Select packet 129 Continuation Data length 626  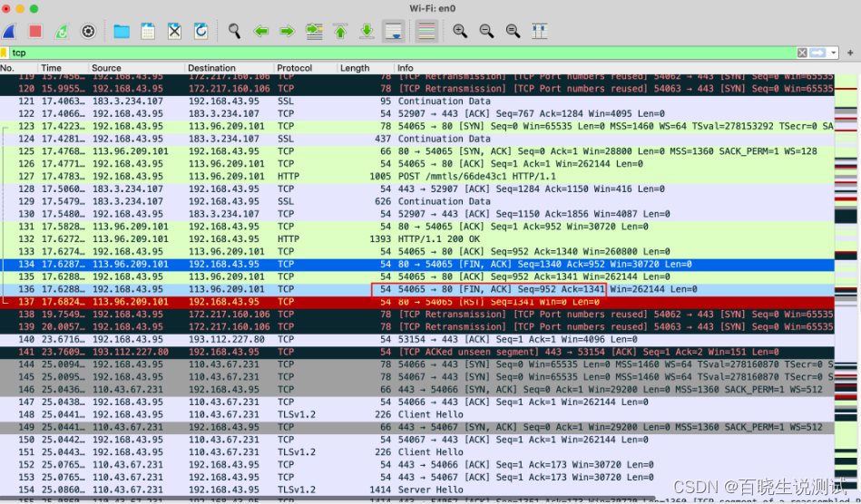(x=417, y=201)
